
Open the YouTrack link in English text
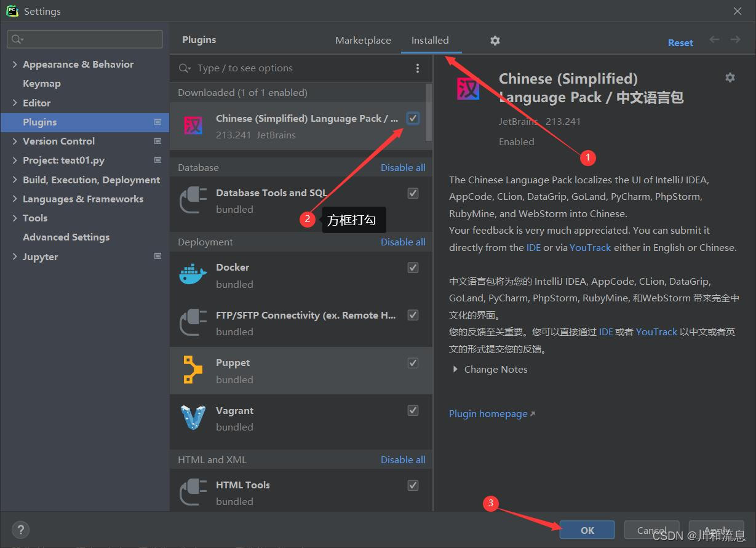[591, 247]
